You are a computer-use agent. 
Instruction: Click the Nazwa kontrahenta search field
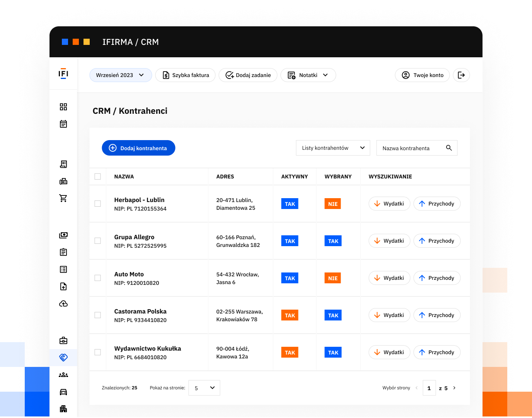click(x=417, y=148)
